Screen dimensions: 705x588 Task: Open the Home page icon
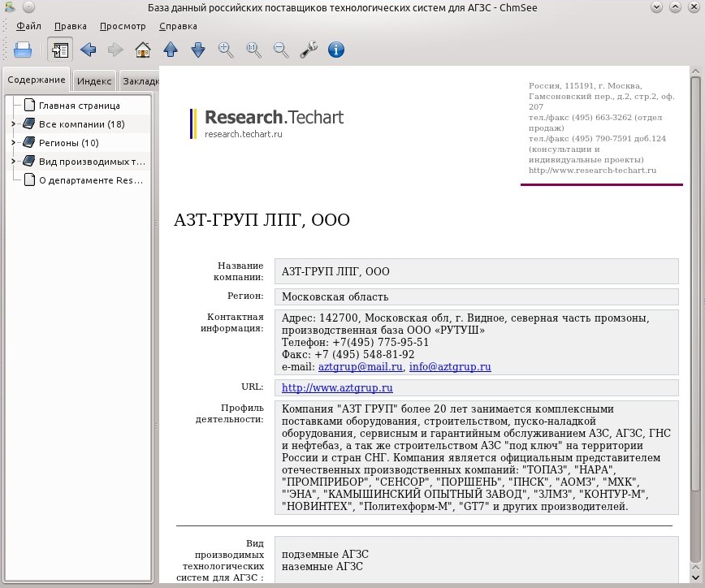click(143, 50)
